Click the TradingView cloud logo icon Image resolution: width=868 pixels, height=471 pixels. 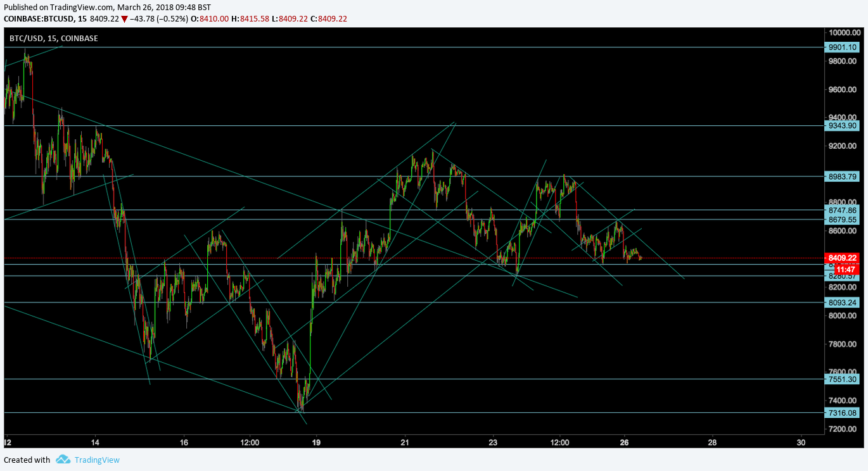62,460
